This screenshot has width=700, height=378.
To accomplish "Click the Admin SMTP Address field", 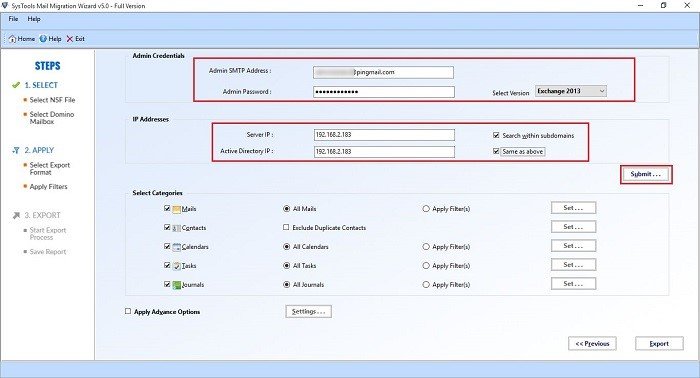I will point(383,72).
